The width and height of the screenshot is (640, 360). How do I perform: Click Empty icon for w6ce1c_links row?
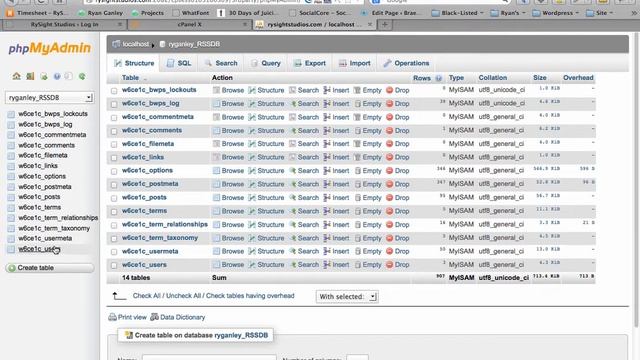[x=357, y=157]
